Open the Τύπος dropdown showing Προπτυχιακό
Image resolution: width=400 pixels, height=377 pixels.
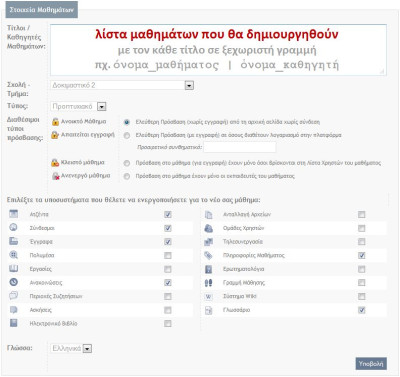click(x=78, y=106)
